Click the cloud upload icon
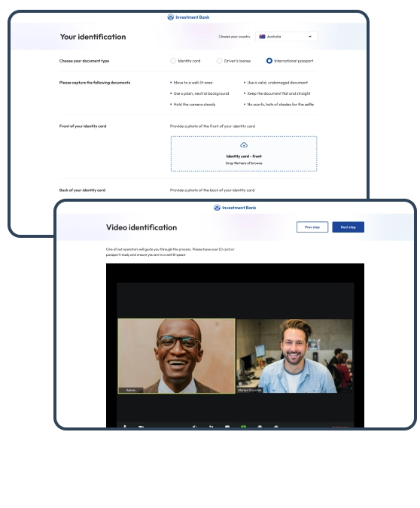420x508 pixels. tap(244, 145)
